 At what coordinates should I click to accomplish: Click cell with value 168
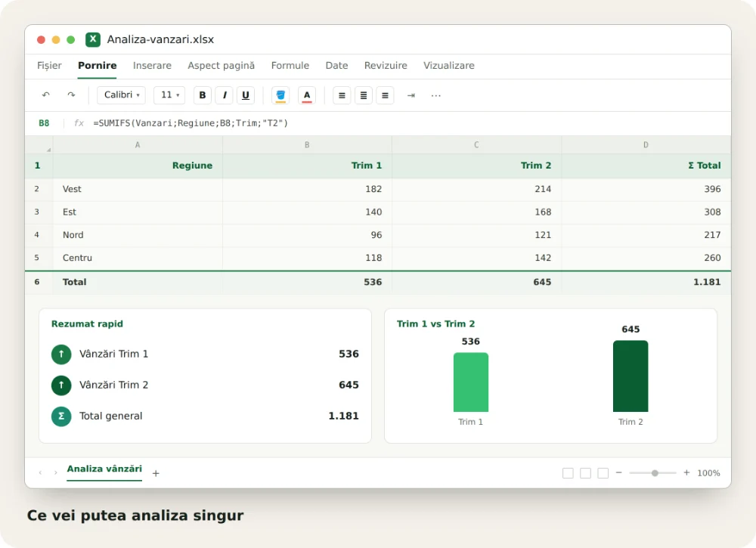pyautogui.click(x=476, y=212)
